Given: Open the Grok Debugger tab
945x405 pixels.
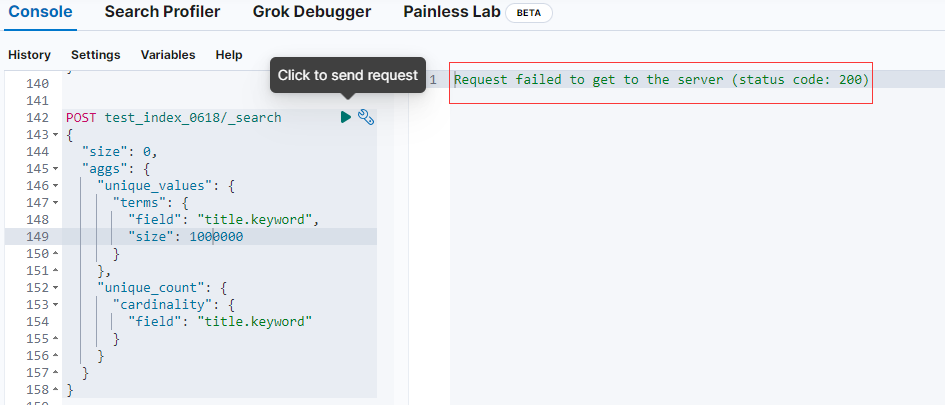Looking at the screenshot, I should pyautogui.click(x=311, y=13).
